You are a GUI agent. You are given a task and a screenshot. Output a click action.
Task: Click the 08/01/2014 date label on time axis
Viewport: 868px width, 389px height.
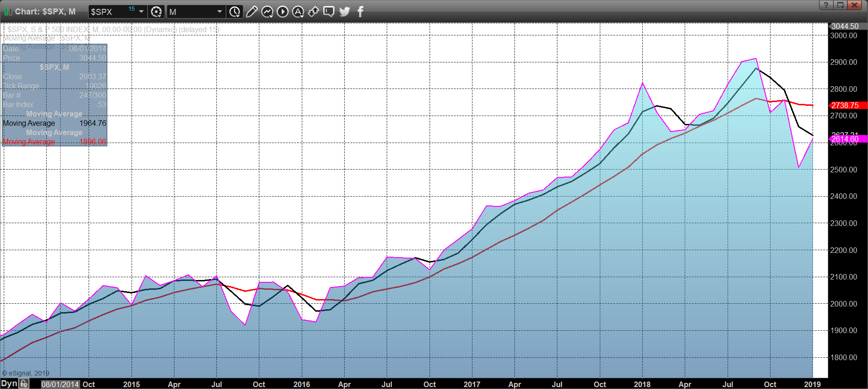point(60,384)
